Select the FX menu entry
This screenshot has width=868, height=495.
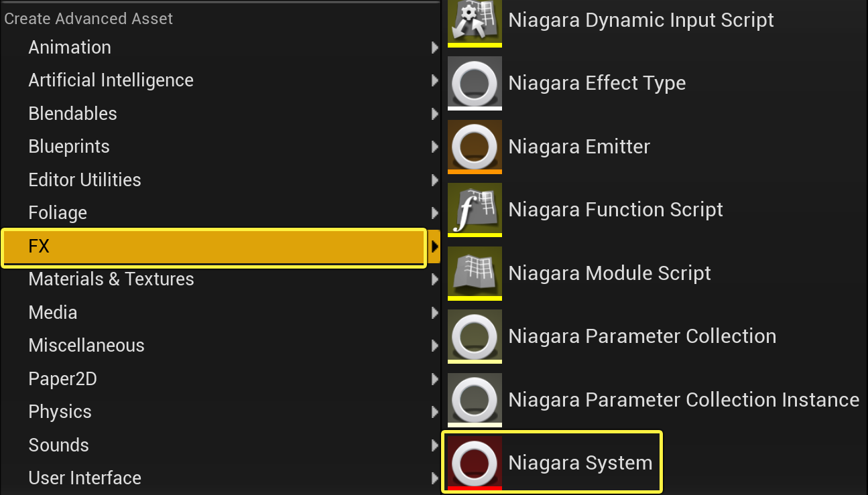pos(214,248)
